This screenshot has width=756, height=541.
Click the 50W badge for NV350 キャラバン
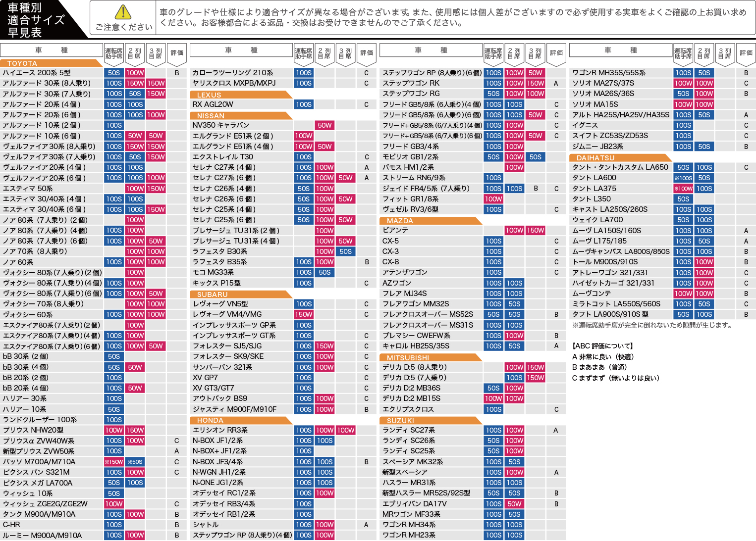pyautogui.click(x=324, y=125)
